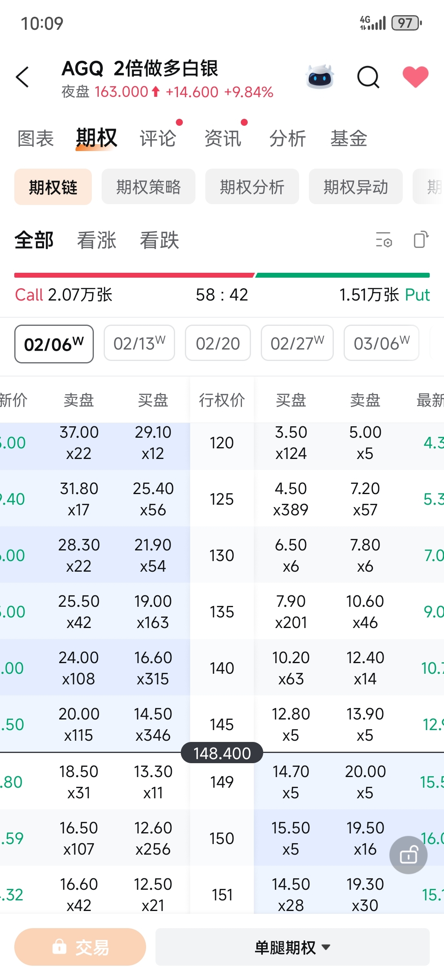Viewport: 444px width, 980px height.
Task: Check the battery level indicator
Action: click(406, 23)
